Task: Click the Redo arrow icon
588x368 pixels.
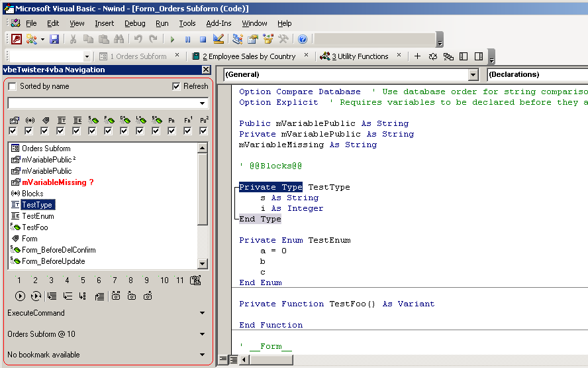Action: [x=153, y=39]
